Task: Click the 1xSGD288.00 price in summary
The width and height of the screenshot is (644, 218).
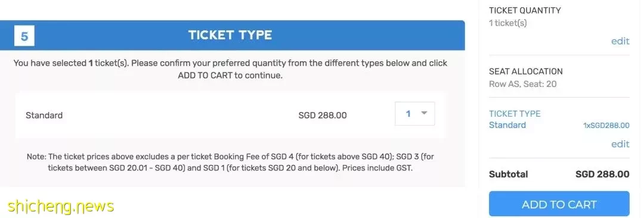Action: point(606,126)
